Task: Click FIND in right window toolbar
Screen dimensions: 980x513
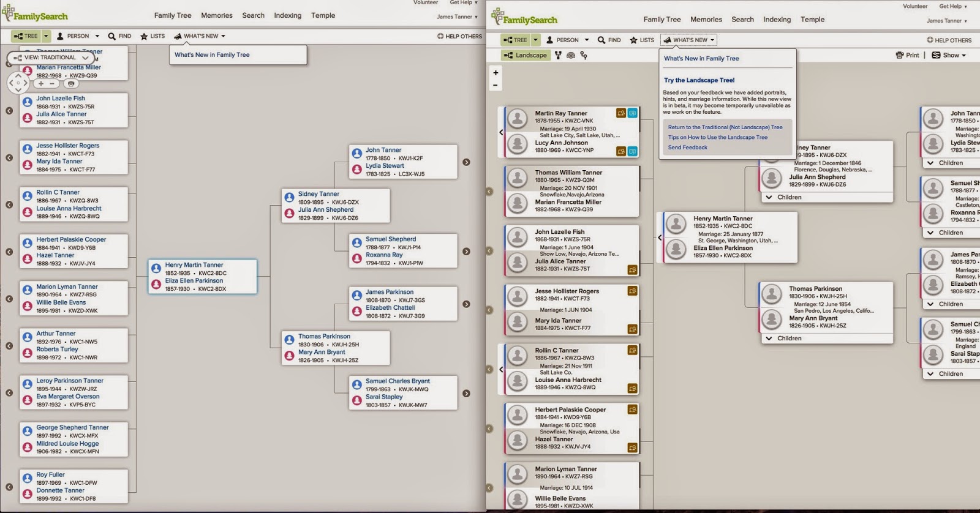Action: click(609, 40)
